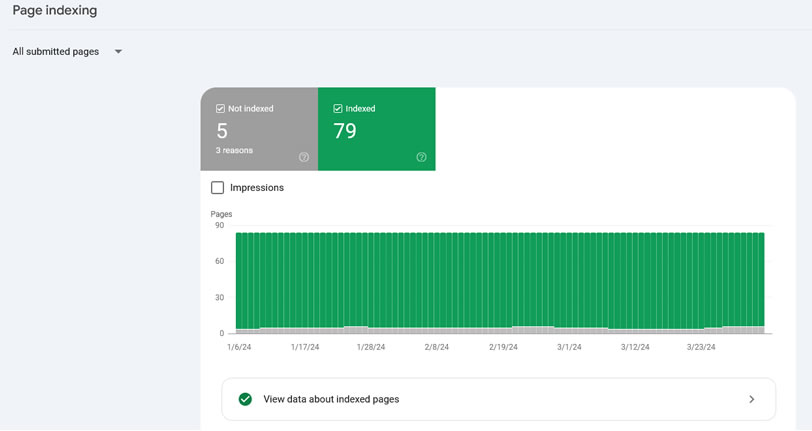Expand View data about indexed pages chevron
Screen dimensions: 812x431
(x=752, y=399)
